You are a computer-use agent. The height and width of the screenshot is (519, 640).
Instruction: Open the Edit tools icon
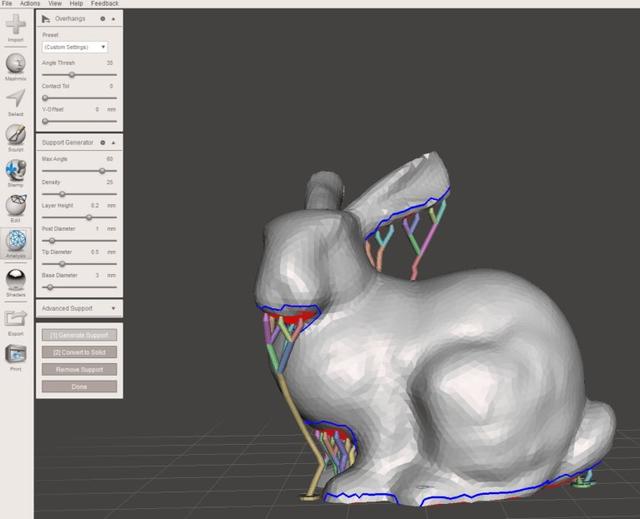coord(16,205)
